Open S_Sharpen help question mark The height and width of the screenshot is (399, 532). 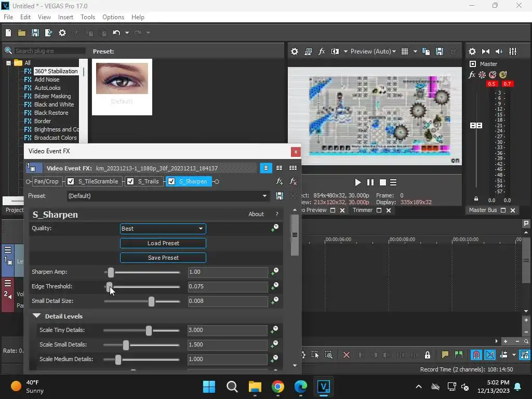pyautogui.click(x=277, y=214)
